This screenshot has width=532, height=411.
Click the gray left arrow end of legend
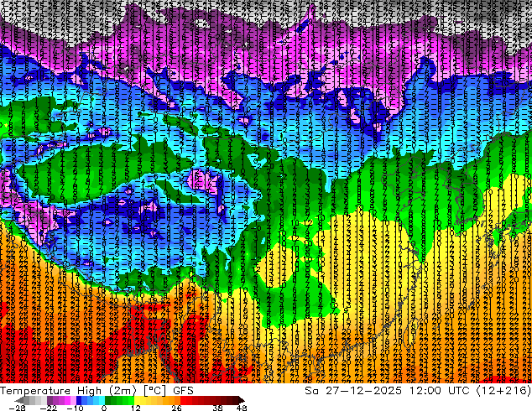pyautogui.click(x=19, y=400)
